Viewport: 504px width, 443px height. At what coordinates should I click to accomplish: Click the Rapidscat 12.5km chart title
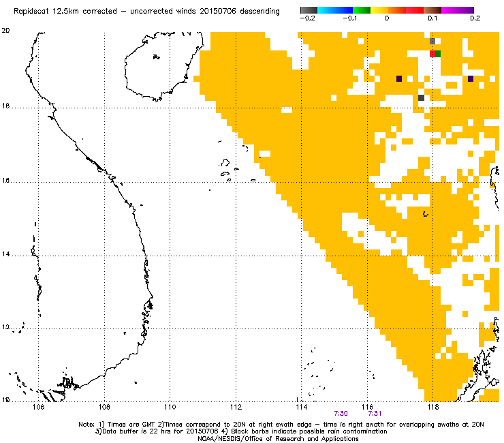click(x=146, y=11)
